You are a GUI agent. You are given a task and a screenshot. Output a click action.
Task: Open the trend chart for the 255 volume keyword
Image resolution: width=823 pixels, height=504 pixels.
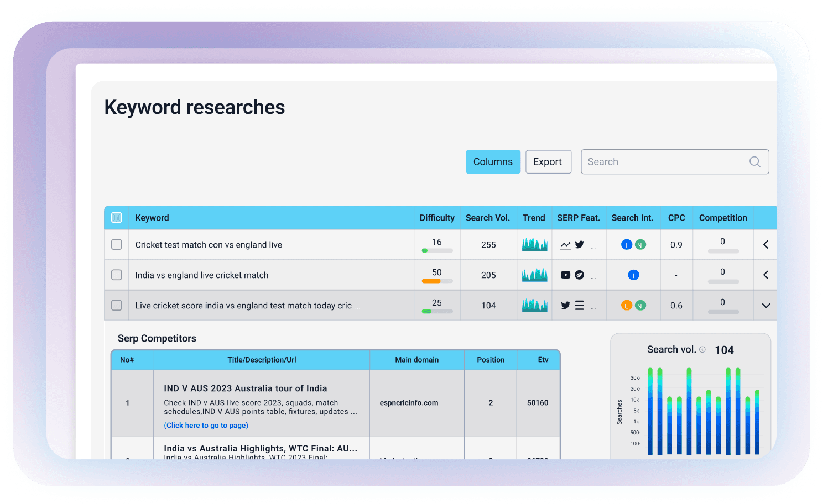point(534,244)
